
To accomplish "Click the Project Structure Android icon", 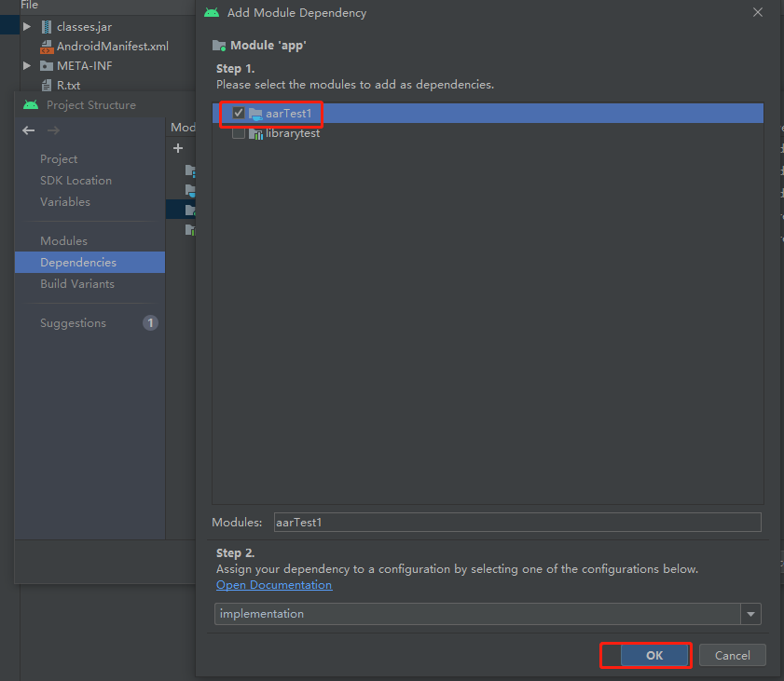I will point(31,105).
